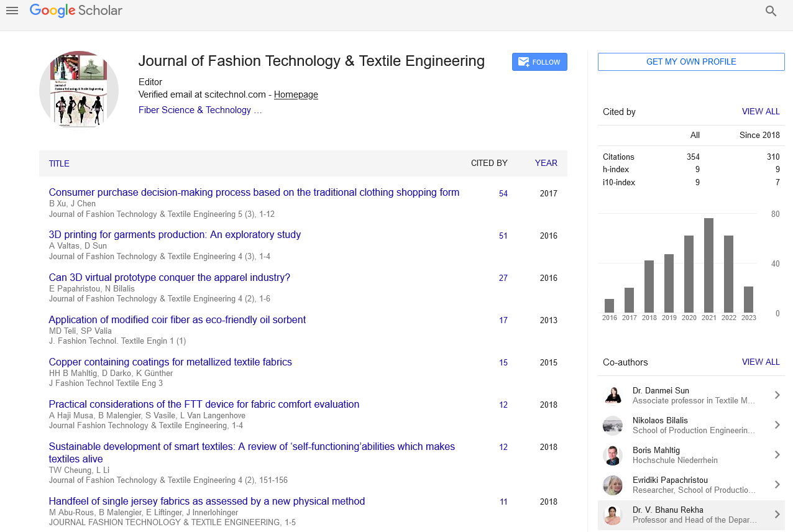This screenshot has width=793, height=532.
Task: Click the h-index metric label
Action: tap(616, 170)
